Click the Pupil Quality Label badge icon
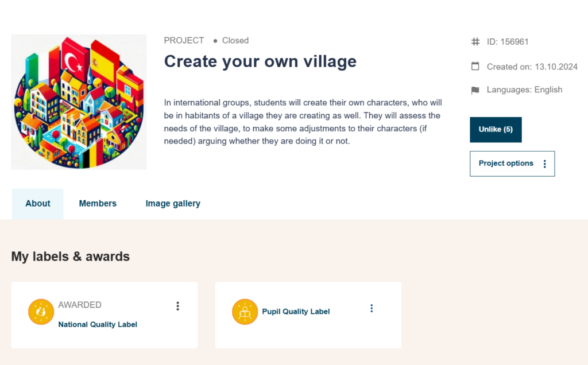 pos(245,312)
